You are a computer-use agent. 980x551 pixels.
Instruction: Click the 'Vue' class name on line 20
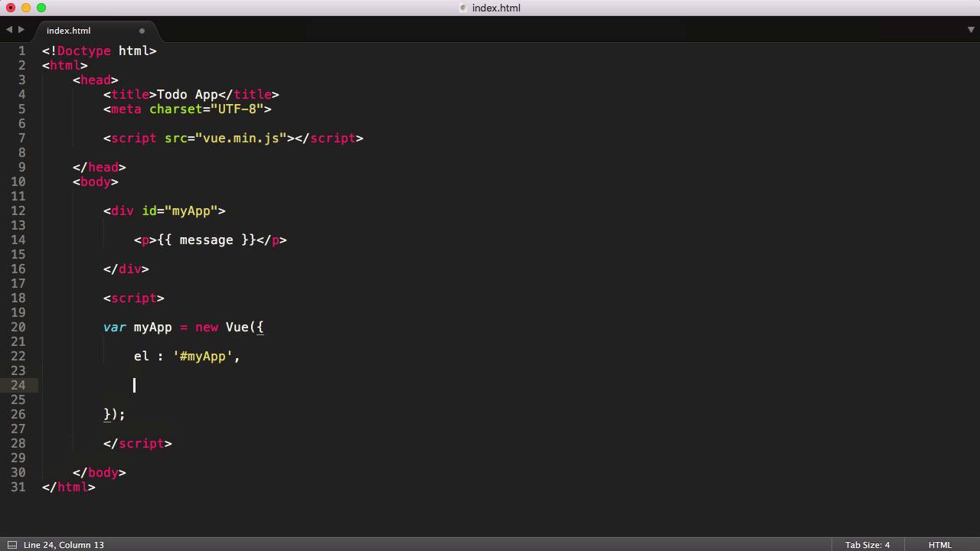(x=237, y=327)
